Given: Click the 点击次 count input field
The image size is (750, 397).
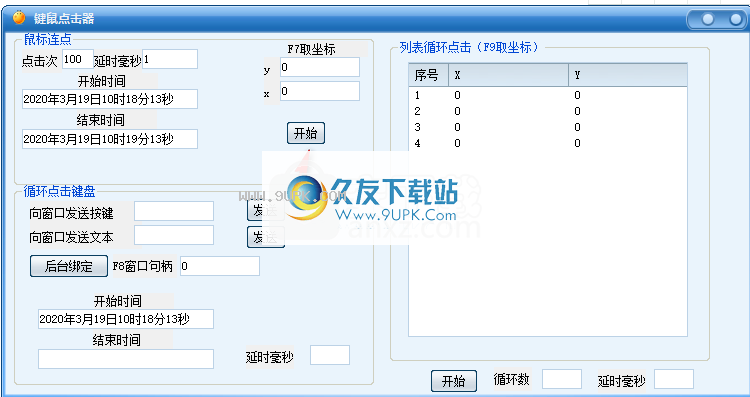Looking at the screenshot, I should 78,59.
